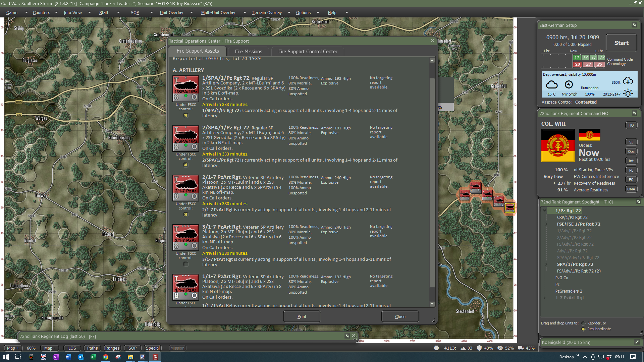Select the 3/1-7 PzArt Rgt unit icon
This screenshot has height=362, width=644.
coord(185,237)
